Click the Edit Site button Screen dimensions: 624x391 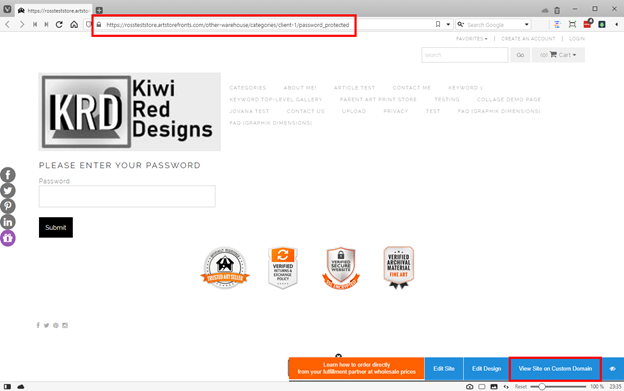444,369
